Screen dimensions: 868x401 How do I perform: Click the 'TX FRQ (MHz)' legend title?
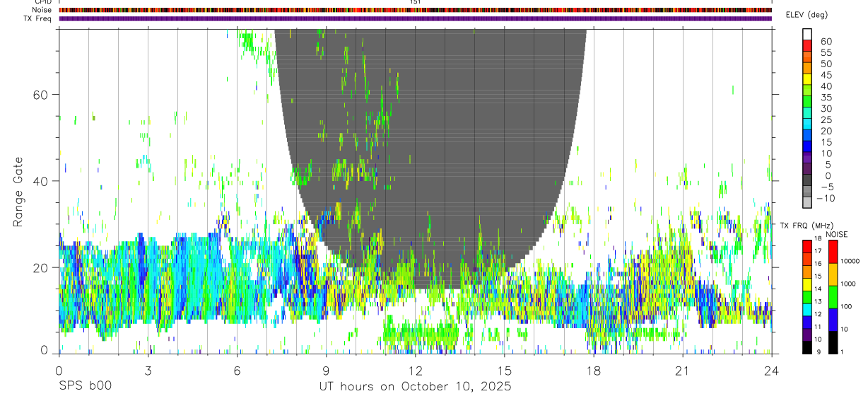click(807, 226)
